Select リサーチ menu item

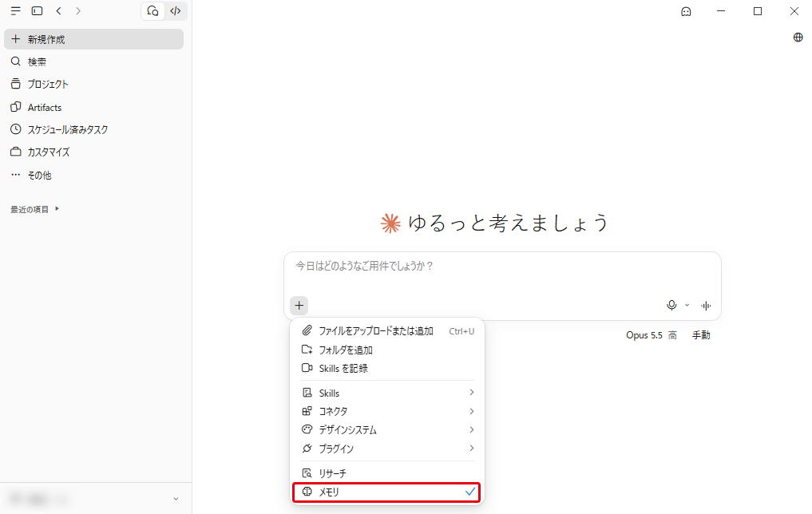pyautogui.click(x=387, y=473)
